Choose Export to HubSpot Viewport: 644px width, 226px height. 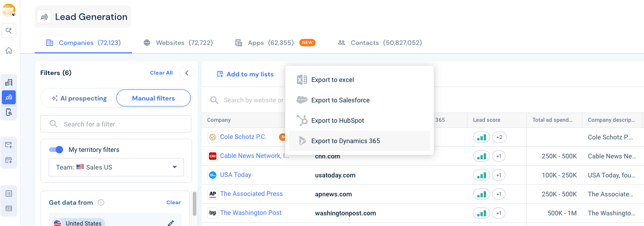360,120
